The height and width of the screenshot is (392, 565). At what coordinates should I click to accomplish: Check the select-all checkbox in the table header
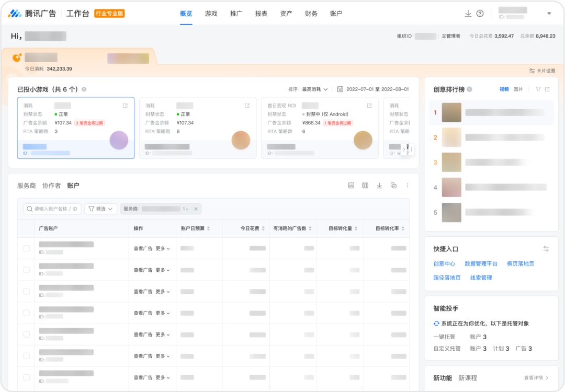tap(26, 228)
